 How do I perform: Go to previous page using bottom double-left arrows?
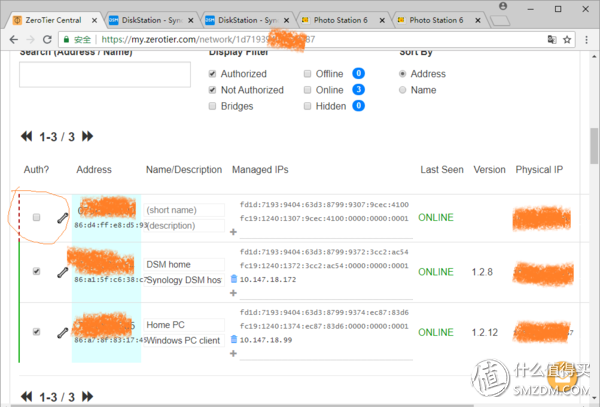(x=26, y=396)
